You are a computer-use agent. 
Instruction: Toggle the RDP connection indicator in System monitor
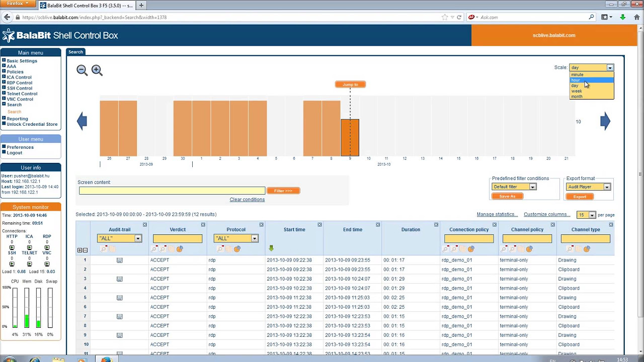click(x=47, y=247)
